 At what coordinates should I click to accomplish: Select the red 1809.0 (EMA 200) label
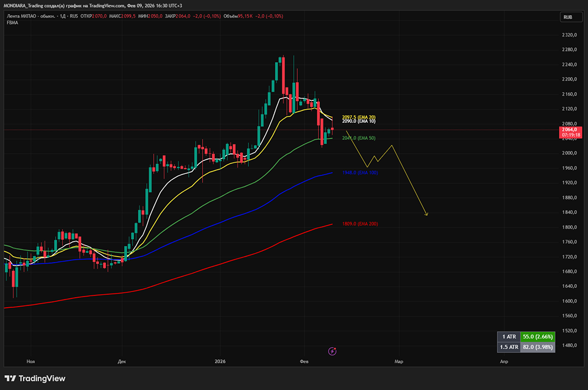pyautogui.click(x=360, y=224)
